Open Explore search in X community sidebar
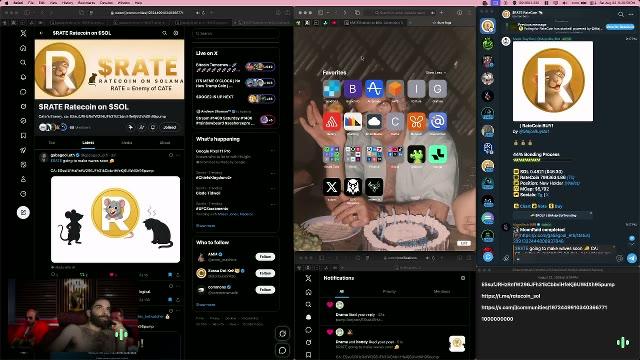The width and height of the screenshot is (640, 360). (x=23, y=62)
